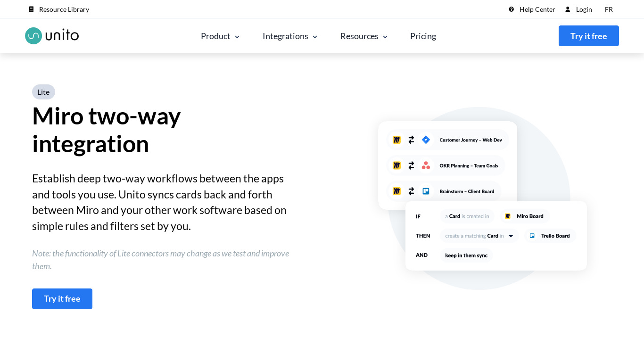
Task: Click Miro icon in Brainstorm row
Action: pyautogui.click(x=396, y=191)
